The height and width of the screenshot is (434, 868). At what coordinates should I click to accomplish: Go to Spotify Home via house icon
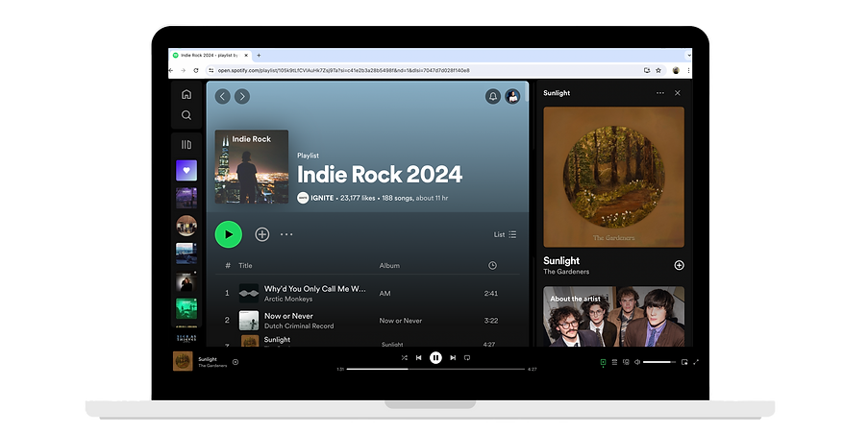click(x=186, y=94)
